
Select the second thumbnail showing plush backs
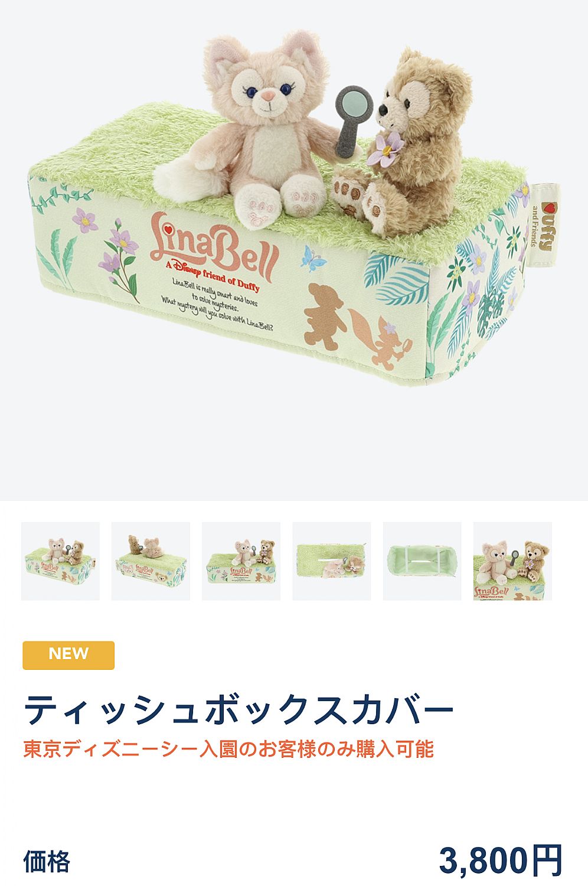151,561
